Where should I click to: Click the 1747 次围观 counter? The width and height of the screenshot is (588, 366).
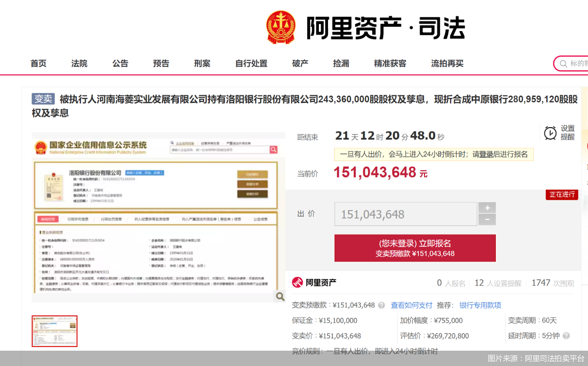pyautogui.click(x=553, y=283)
